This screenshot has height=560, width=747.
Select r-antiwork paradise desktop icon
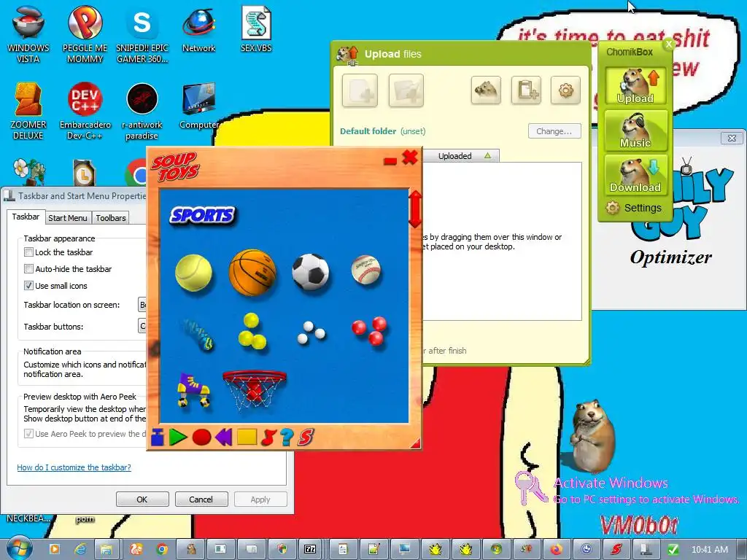point(142,111)
